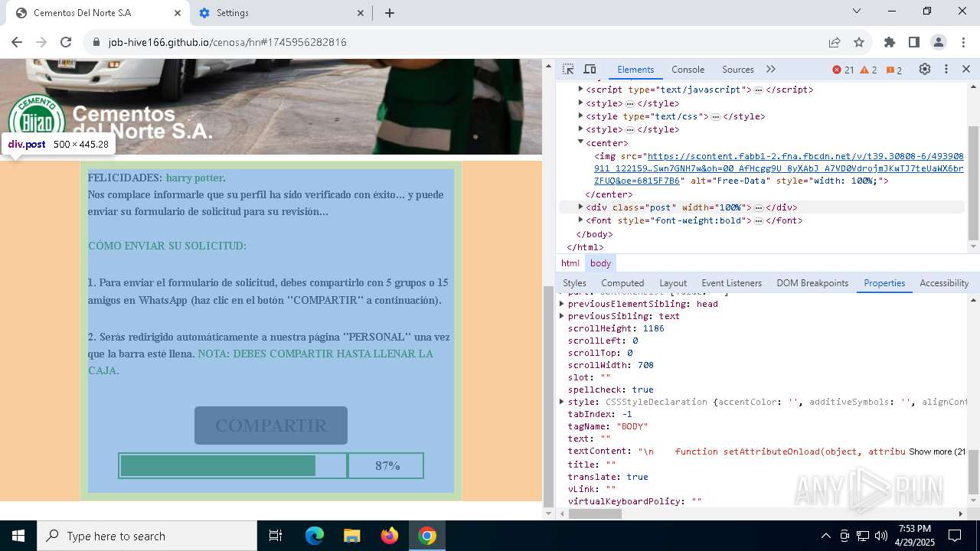Click Show more for textContent
The width and height of the screenshot is (980, 551).
click(937, 452)
